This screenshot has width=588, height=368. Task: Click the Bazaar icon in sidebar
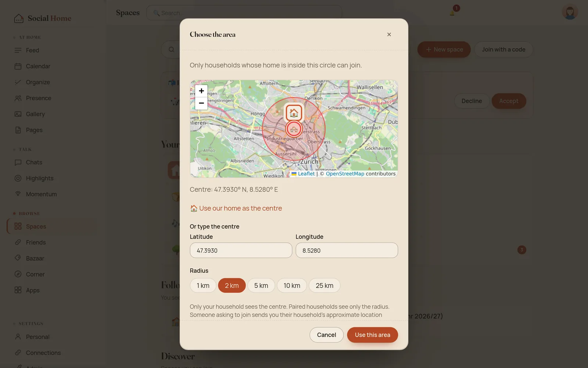coord(18,258)
